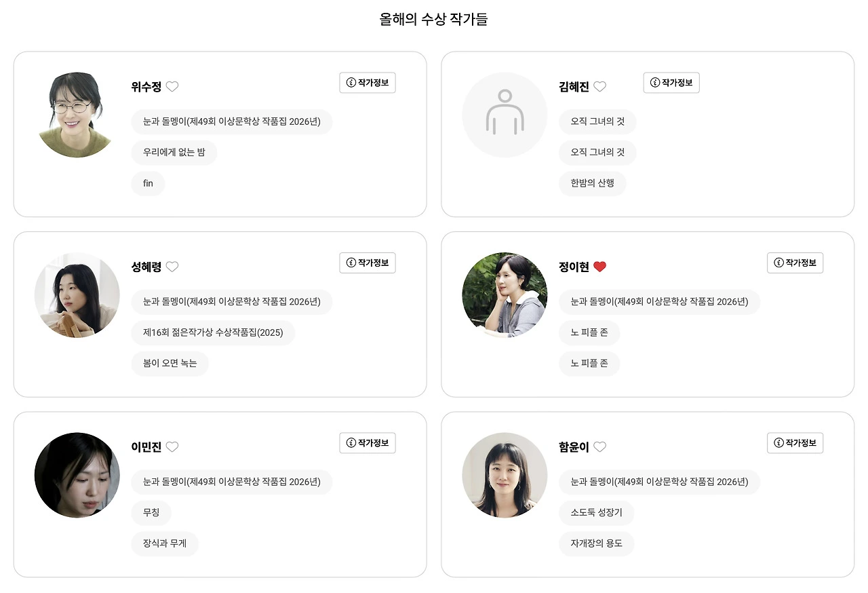The width and height of the screenshot is (868, 593).
Task: Open 작가정보 button in 정이현 card
Action: (x=795, y=263)
